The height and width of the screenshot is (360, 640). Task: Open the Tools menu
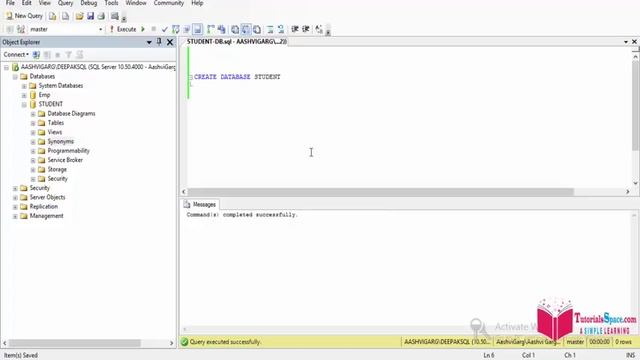pos(111,3)
